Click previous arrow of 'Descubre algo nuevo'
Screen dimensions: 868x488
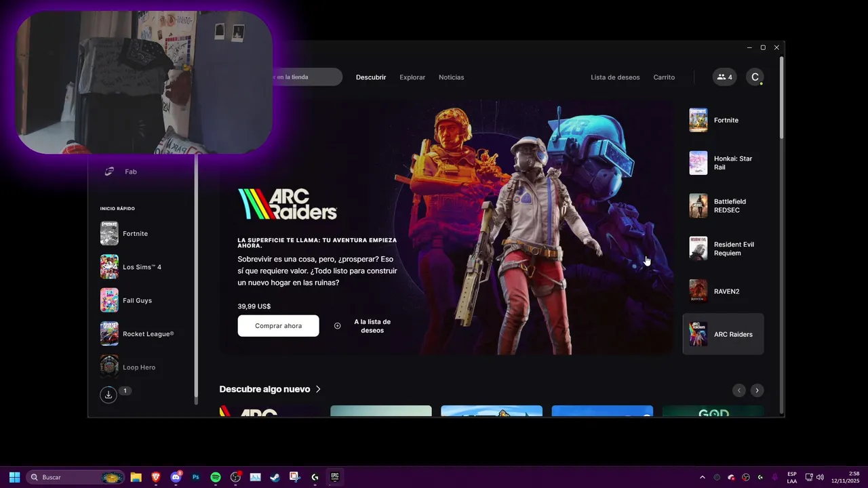pos(739,390)
